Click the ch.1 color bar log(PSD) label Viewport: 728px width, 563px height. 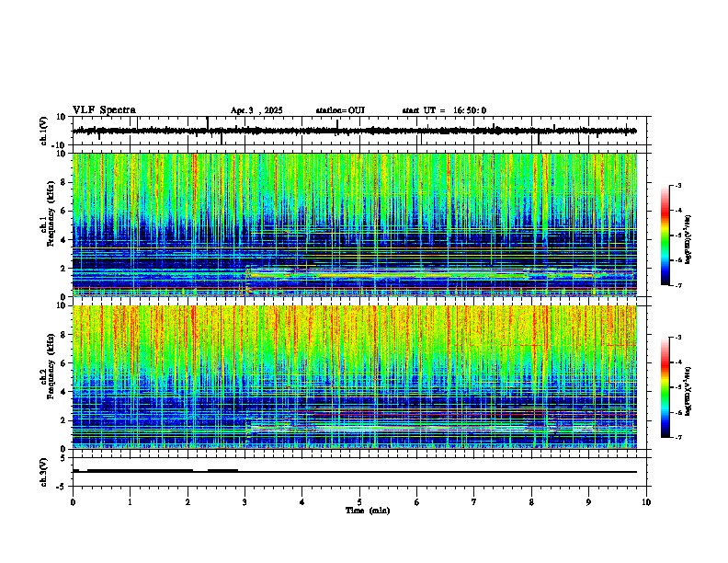pyautogui.click(x=688, y=239)
